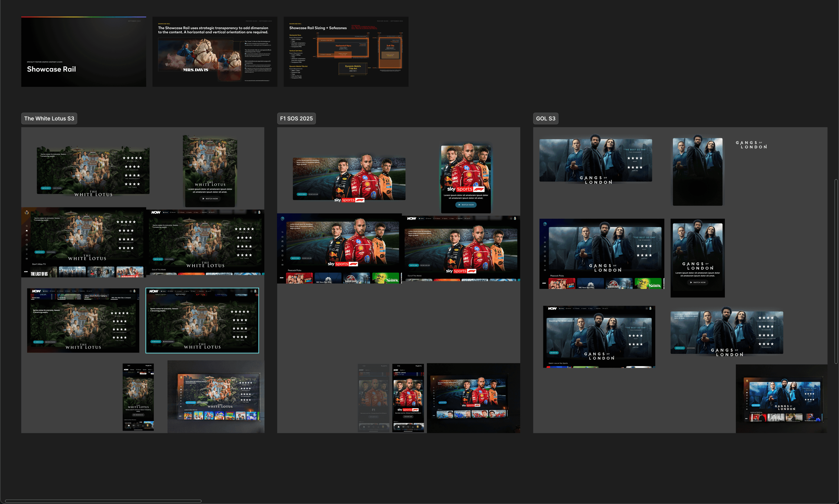The height and width of the screenshot is (504, 839).
Task: Click NOW logo in the highlighted White Lotus frame
Action: pyautogui.click(x=154, y=291)
